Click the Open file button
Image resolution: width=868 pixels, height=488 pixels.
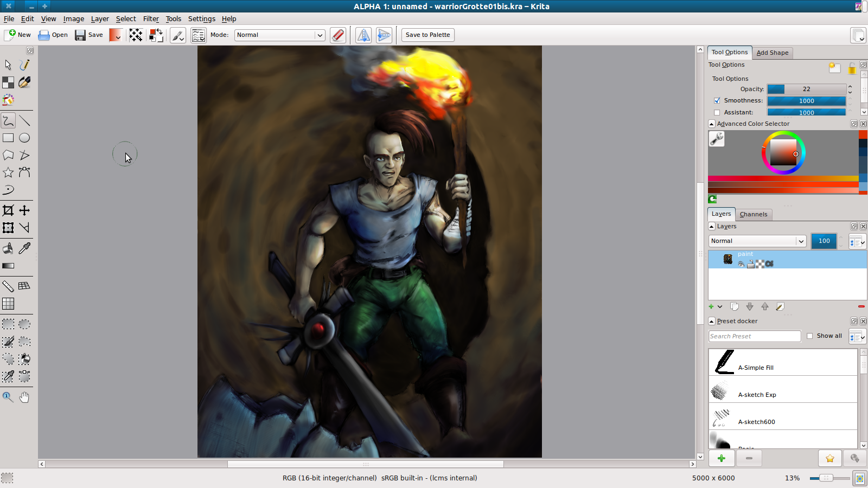point(53,35)
